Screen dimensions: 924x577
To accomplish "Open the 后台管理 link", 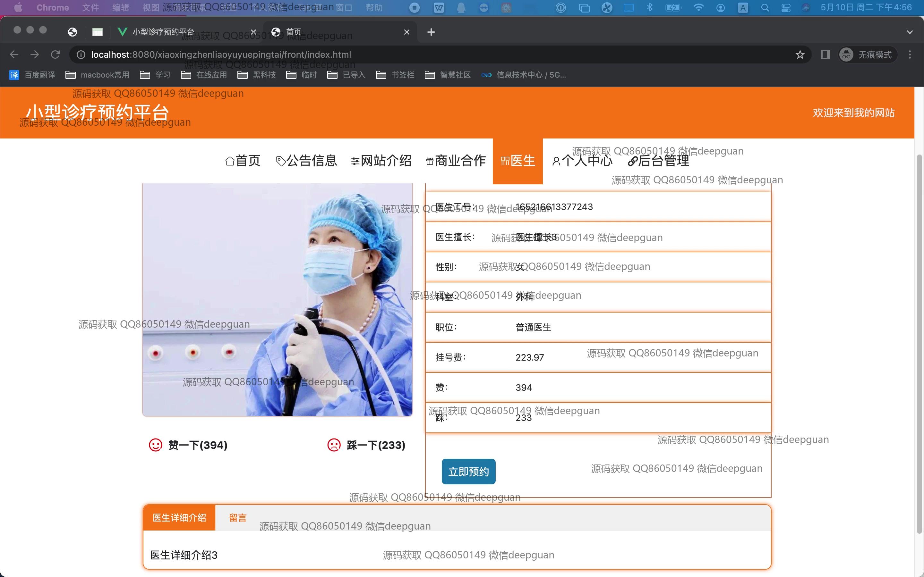I will [659, 161].
